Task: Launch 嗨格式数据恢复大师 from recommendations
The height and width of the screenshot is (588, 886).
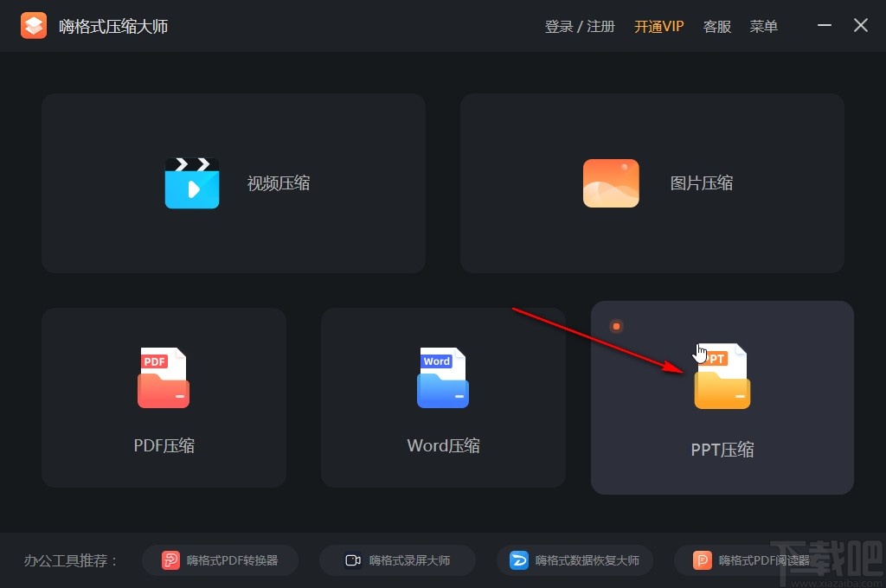Action: pyautogui.click(x=575, y=560)
